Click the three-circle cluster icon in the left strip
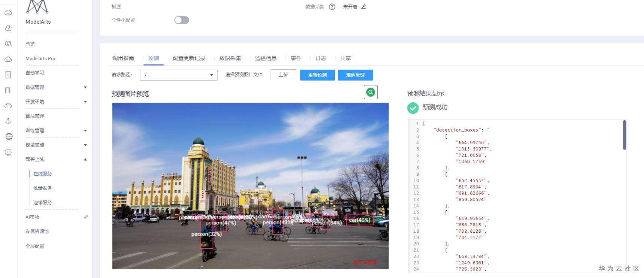The width and height of the screenshot is (644, 278). (8, 28)
